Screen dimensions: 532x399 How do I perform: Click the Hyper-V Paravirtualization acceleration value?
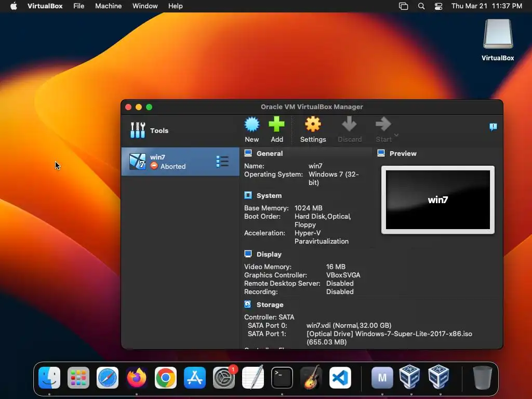(x=321, y=237)
